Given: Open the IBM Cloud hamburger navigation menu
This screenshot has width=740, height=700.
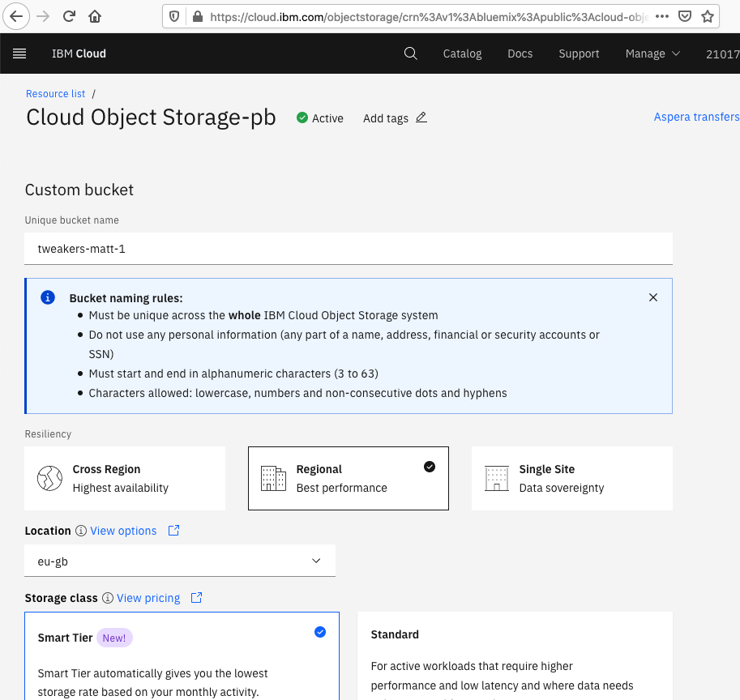Looking at the screenshot, I should (19, 53).
